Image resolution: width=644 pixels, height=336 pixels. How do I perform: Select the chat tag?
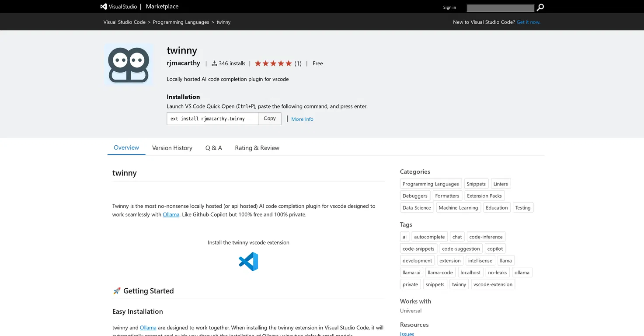(x=457, y=237)
